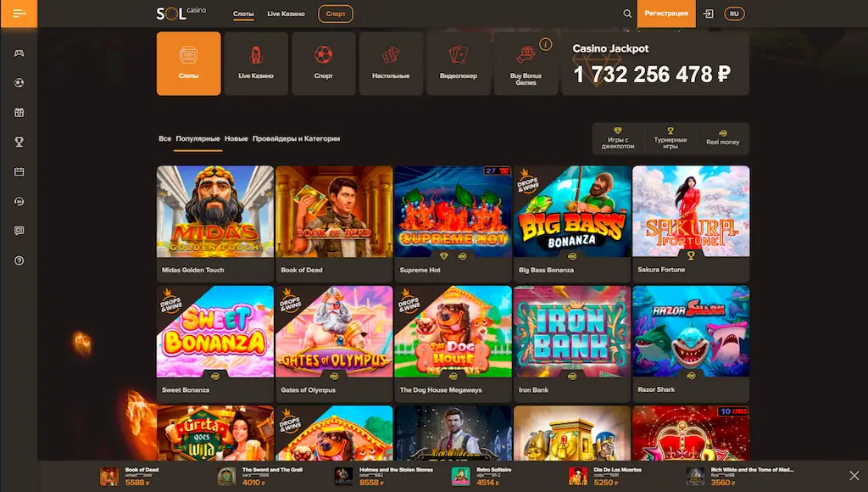This screenshot has width=868, height=492.
Task: Toggle the Real money filter
Action: pyautogui.click(x=722, y=138)
